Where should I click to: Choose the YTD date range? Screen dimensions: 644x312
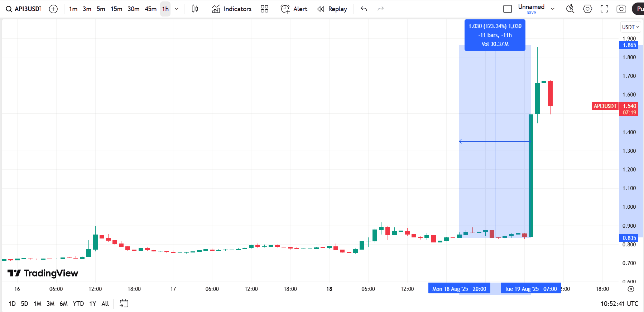tap(78, 304)
